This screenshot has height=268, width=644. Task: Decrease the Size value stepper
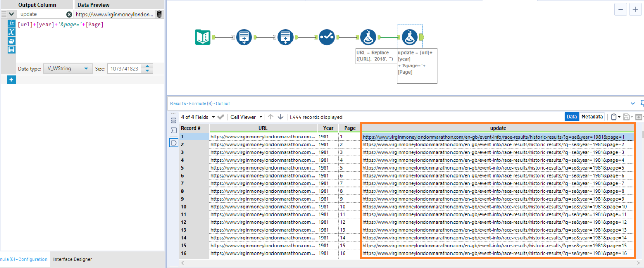click(x=147, y=71)
